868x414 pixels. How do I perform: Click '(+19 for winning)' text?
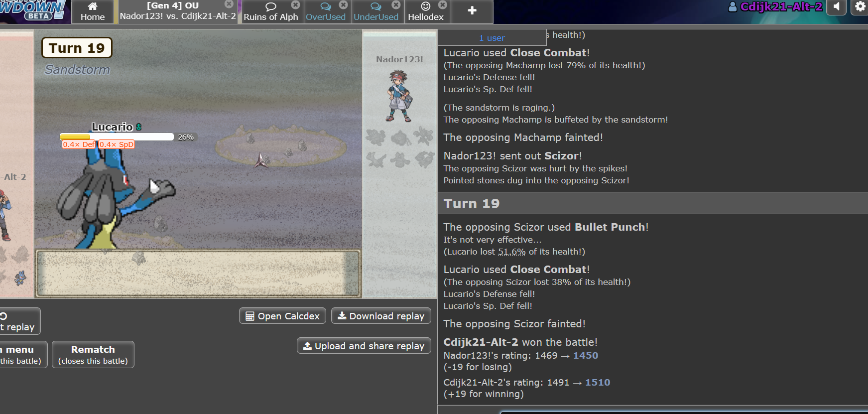(x=484, y=394)
